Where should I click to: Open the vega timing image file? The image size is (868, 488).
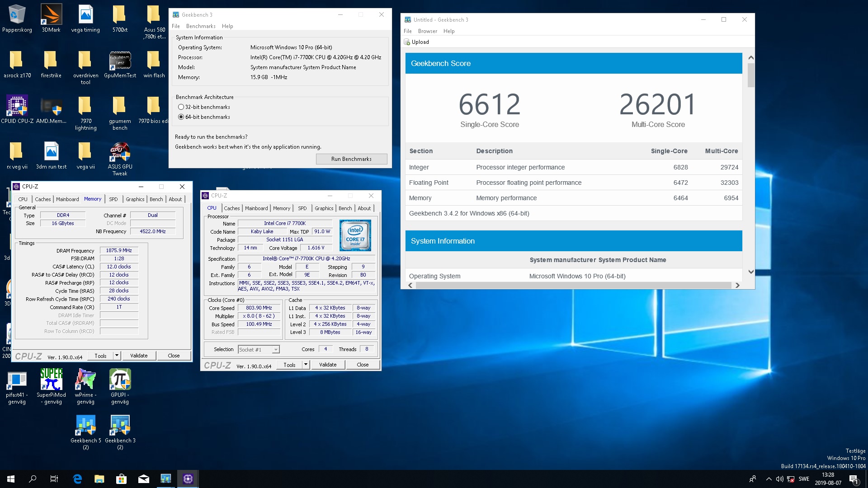click(x=85, y=19)
